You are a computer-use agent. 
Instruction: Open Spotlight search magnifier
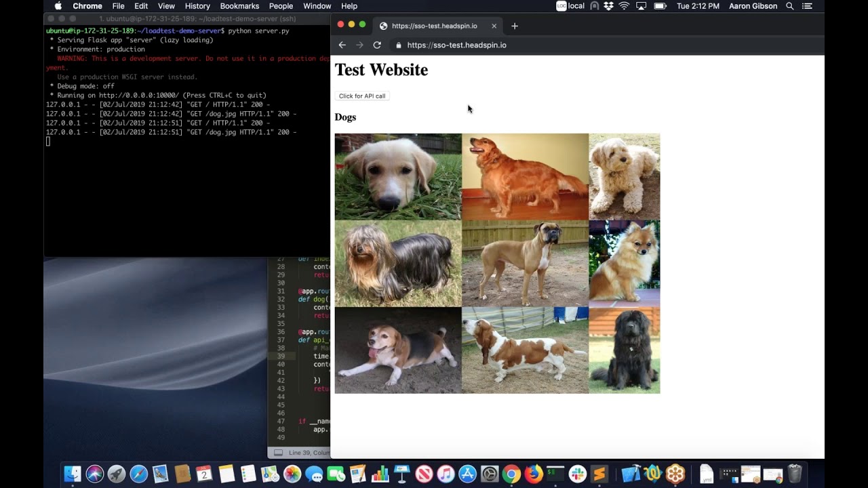789,6
